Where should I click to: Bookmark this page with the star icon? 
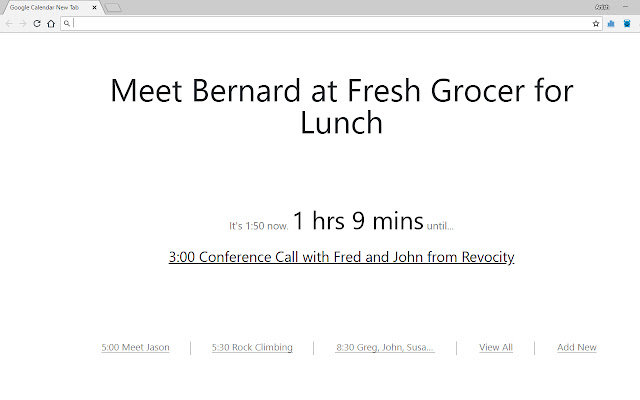click(596, 22)
